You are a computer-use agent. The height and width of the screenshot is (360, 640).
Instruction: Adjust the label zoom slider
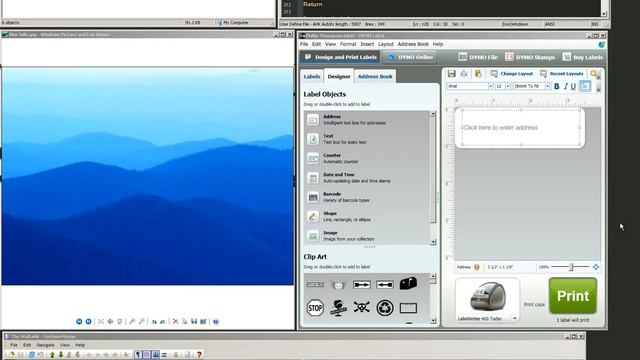click(x=571, y=267)
